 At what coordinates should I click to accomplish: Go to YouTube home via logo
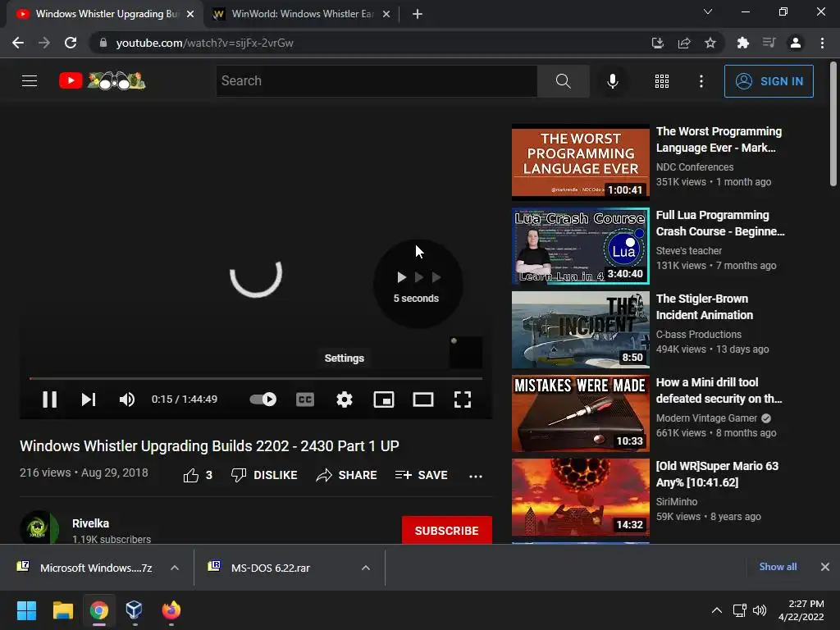pos(102,81)
